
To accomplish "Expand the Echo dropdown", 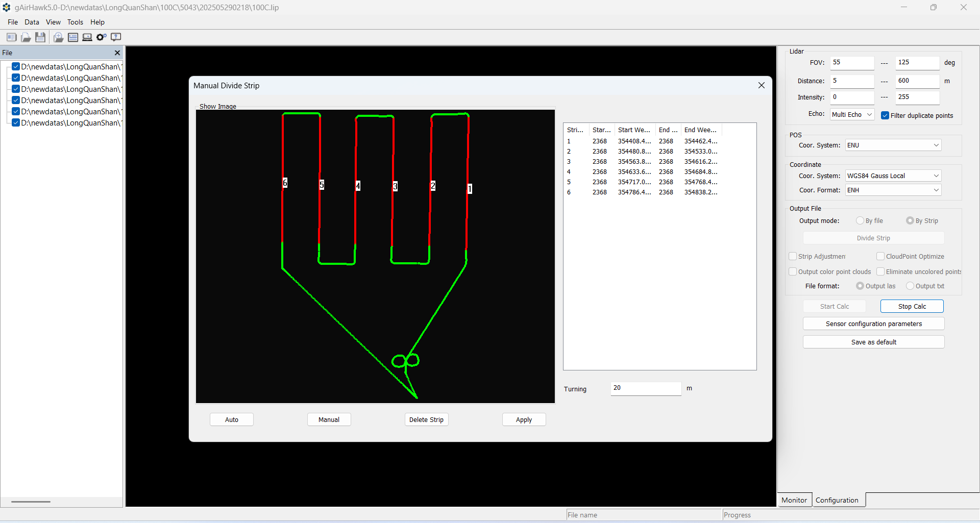I will point(852,114).
